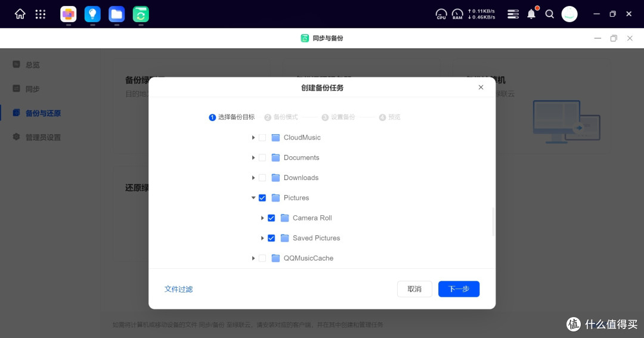Check the Downloads checkbox
The height and width of the screenshot is (338, 644).
pos(262,178)
